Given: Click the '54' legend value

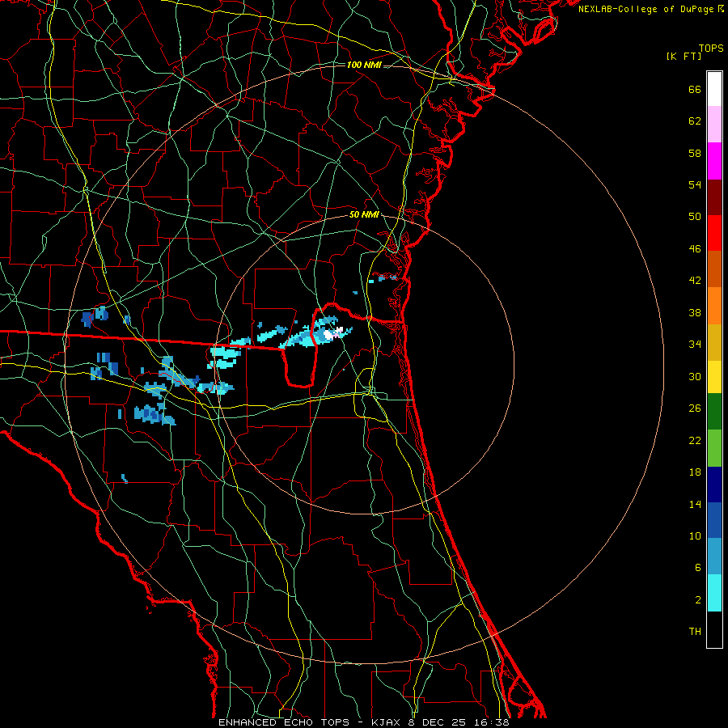Looking at the screenshot, I should click(695, 184).
